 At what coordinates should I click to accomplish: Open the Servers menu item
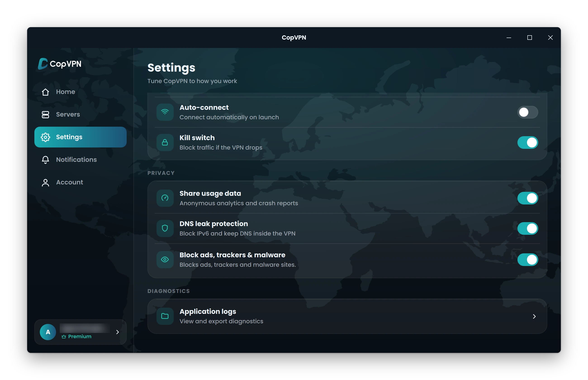81,114
